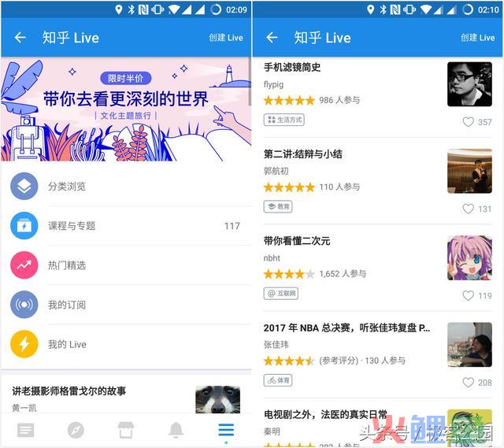Like 第二讲:结辩与小结 with heart icon

(x=468, y=209)
